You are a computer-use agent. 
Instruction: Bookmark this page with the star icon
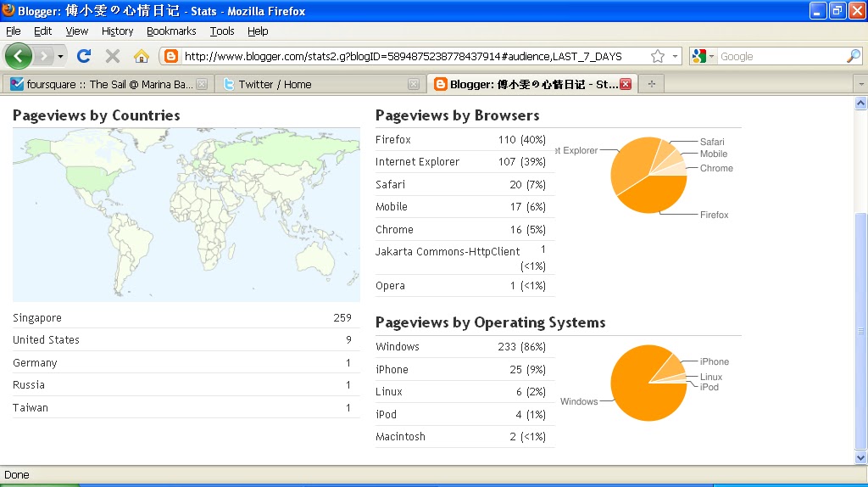(x=658, y=56)
